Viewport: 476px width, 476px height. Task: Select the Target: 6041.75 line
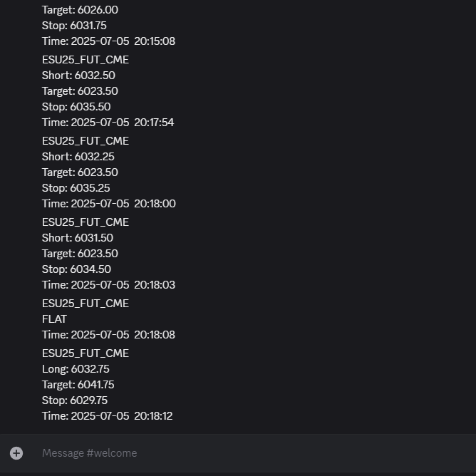pos(78,385)
